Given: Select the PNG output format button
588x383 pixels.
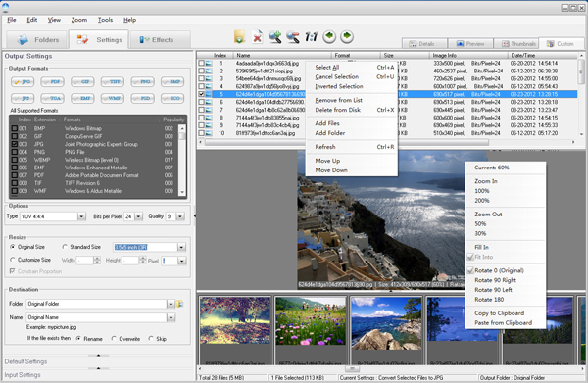Looking at the screenshot, I should [x=142, y=81].
